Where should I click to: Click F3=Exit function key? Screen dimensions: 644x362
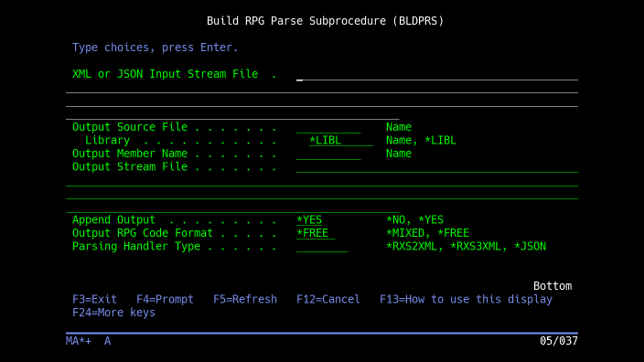[x=94, y=299]
